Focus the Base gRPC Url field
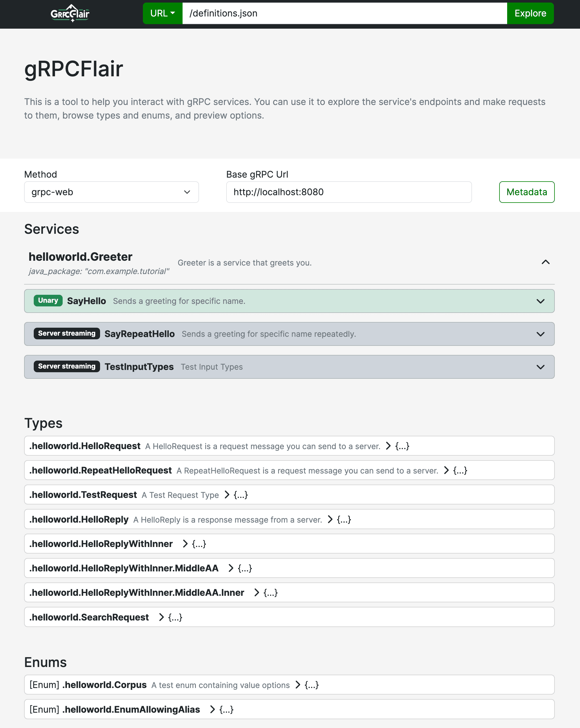580x728 pixels. [349, 192]
